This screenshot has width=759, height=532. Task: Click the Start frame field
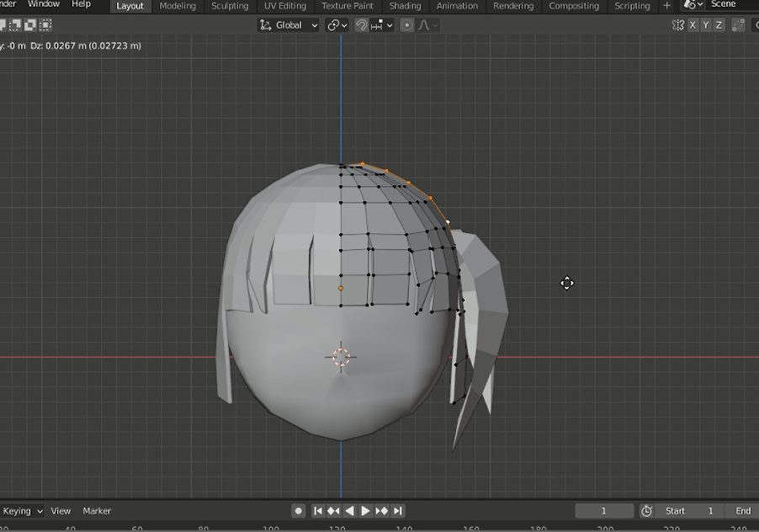[689, 511]
